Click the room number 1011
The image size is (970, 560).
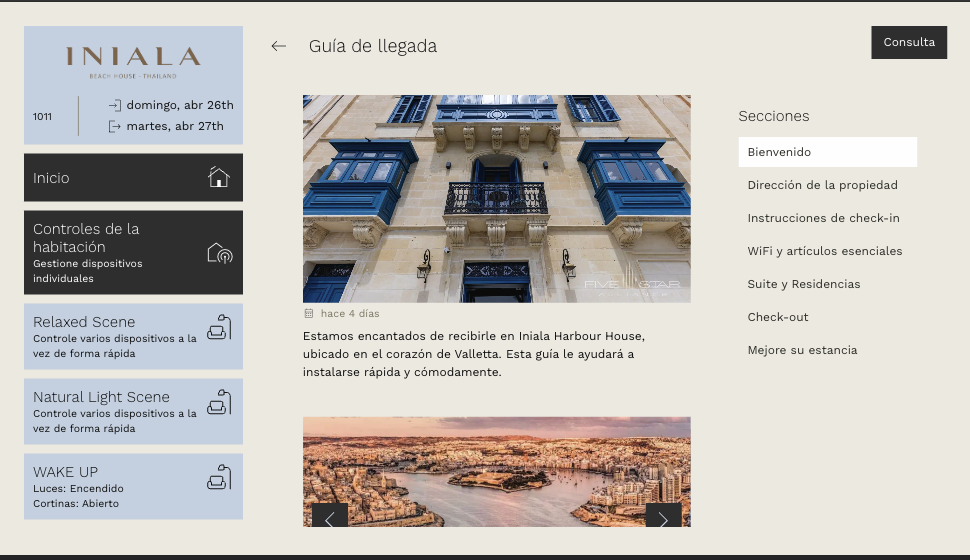pyautogui.click(x=43, y=116)
